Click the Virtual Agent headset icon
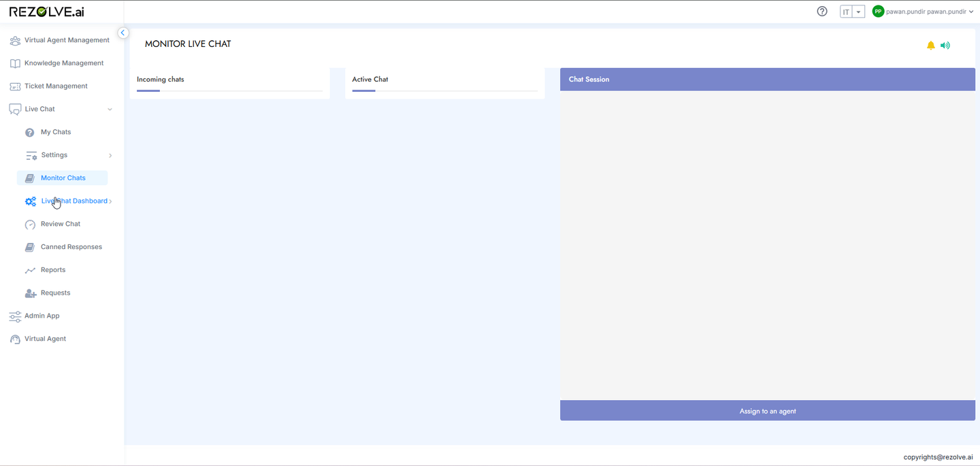 pos(15,339)
